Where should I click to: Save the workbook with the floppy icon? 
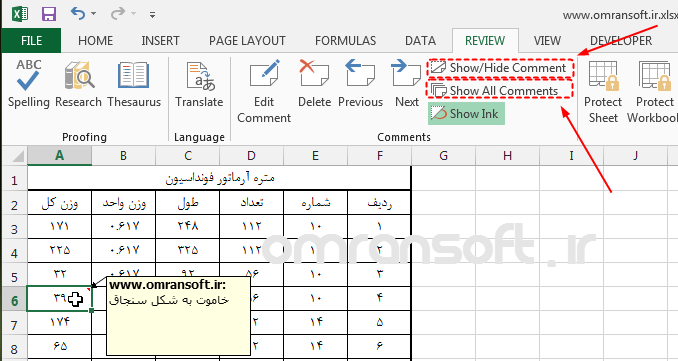(x=49, y=14)
